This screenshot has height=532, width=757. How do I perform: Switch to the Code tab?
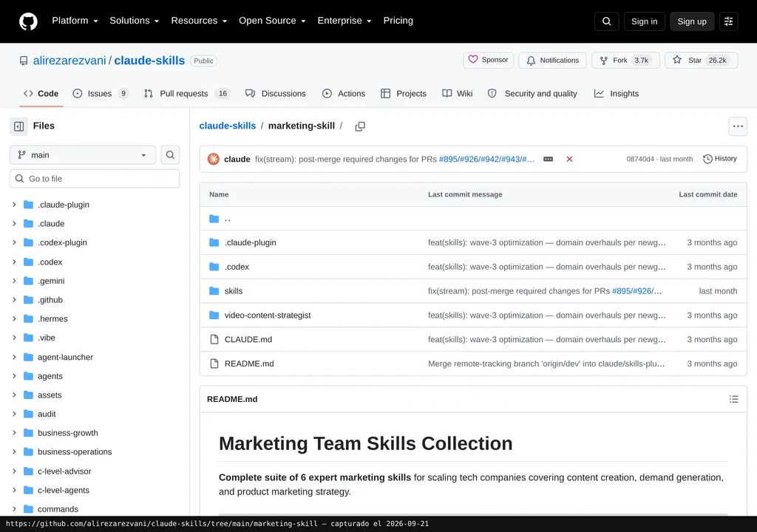41,94
